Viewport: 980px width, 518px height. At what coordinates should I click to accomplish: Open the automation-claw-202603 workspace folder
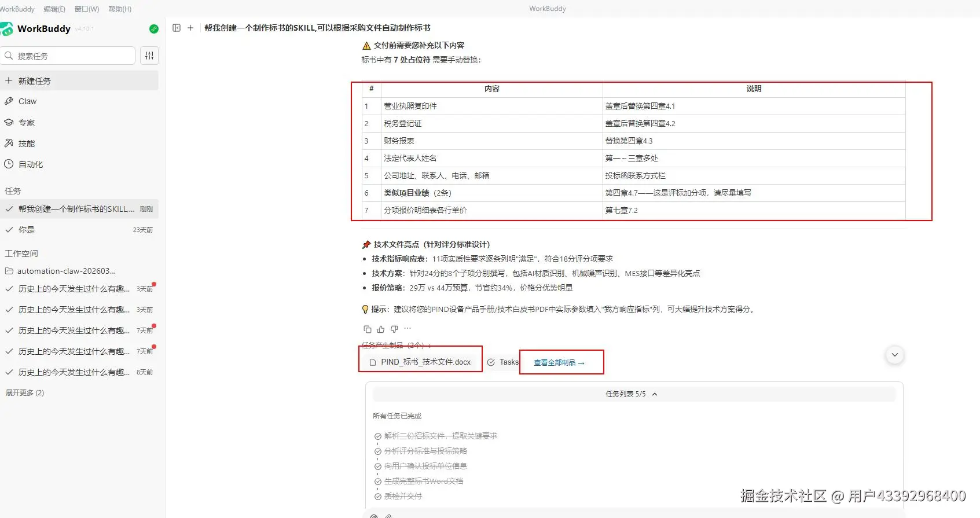[79, 271]
